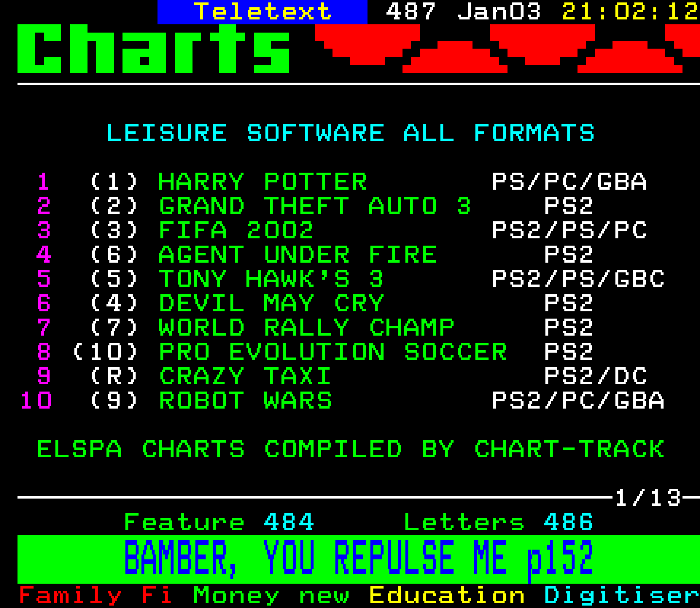
Task: Click re-entry marker (R) for Crazy Taxi
Action: click(114, 376)
